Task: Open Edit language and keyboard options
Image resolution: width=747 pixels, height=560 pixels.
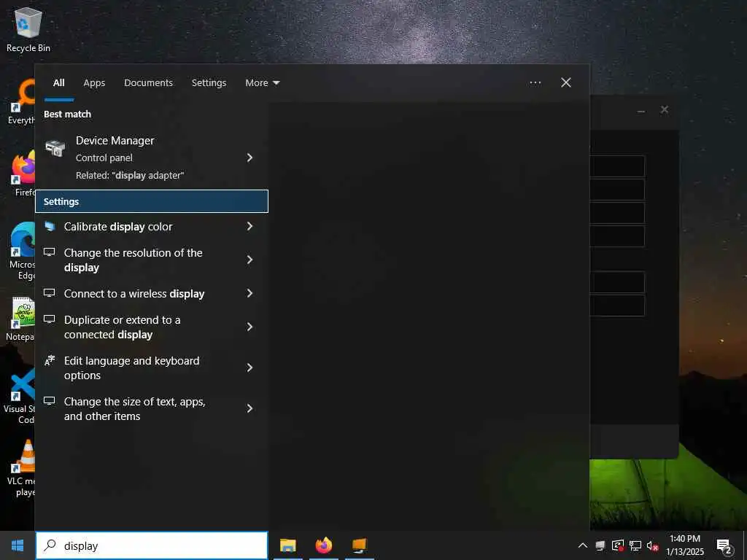Action: [x=152, y=368]
